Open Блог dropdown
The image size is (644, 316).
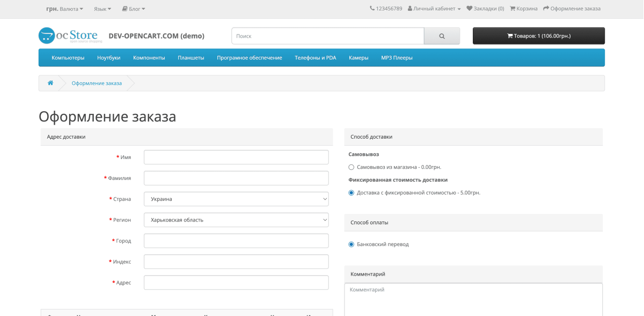(134, 9)
